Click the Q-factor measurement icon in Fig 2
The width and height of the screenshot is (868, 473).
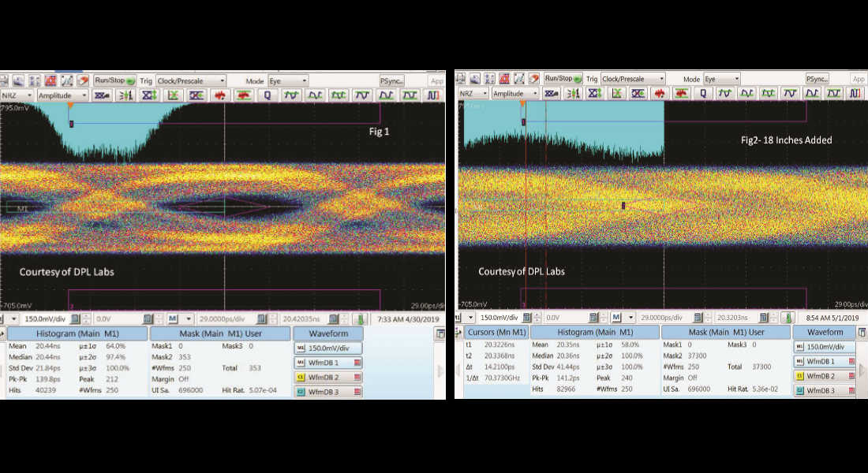(x=703, y=94)
